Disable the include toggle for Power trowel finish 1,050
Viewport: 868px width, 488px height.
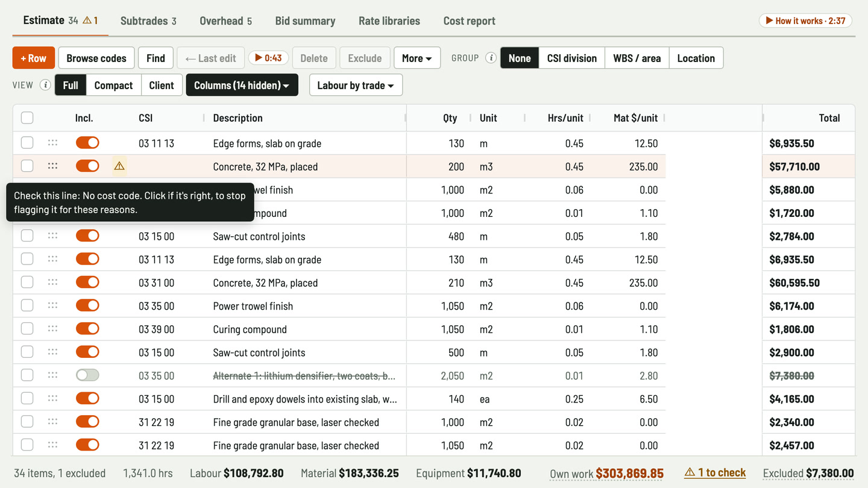(x=87, y=306)
